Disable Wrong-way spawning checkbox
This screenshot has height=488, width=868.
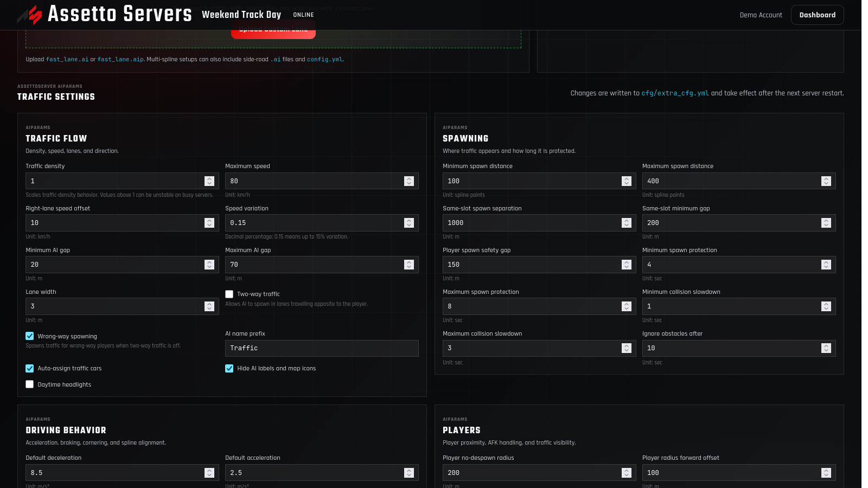click(30, 336)
